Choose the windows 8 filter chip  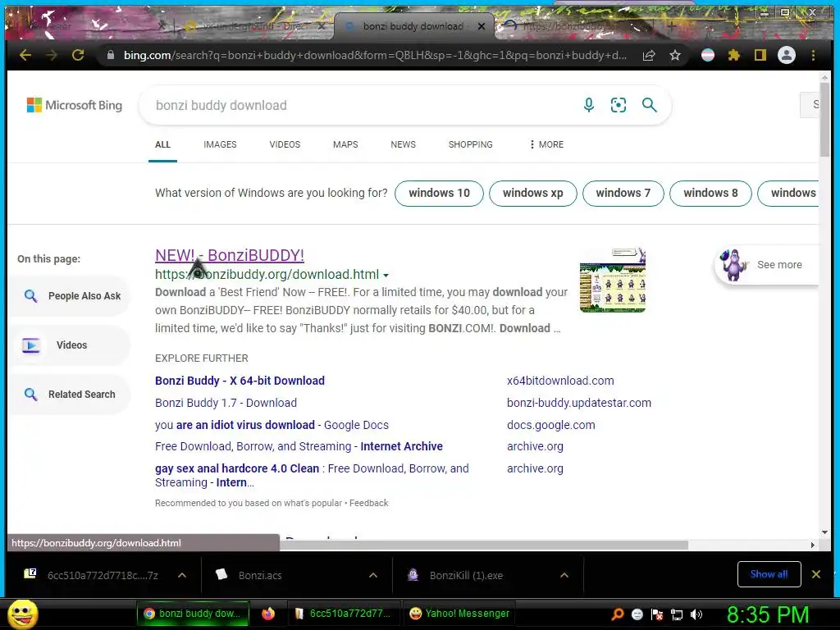pyautogui.click(x=710, y=193)
